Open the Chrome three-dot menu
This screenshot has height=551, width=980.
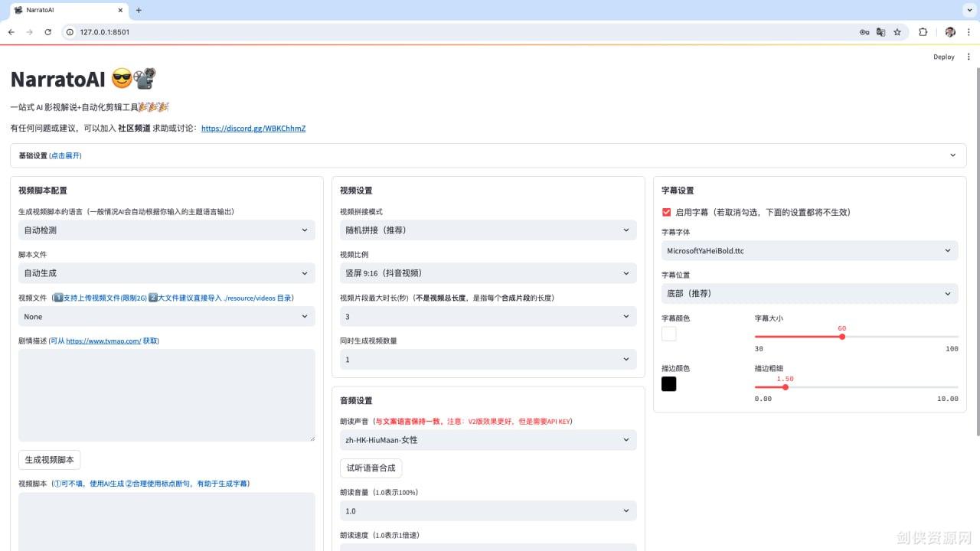click(969, 32)
